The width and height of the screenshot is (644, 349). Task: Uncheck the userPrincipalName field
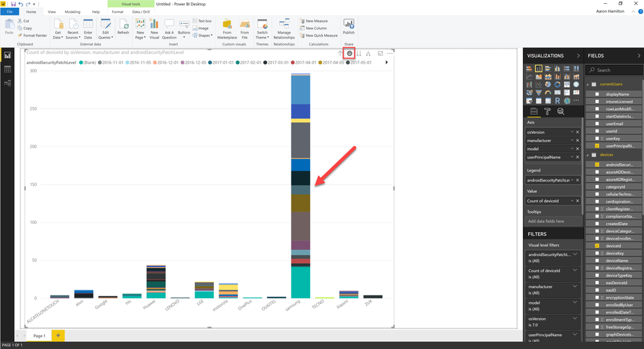[597, 146]
